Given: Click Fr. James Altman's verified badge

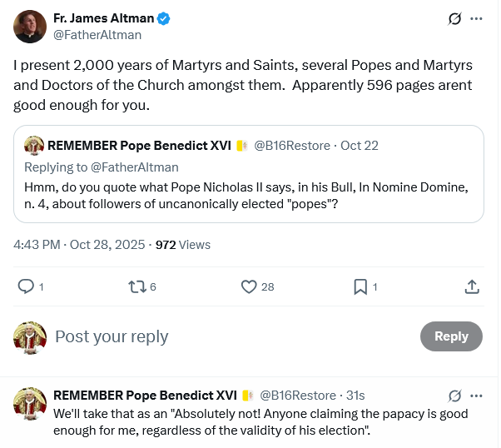Looking at the screenshot, I should click(165, 18).
